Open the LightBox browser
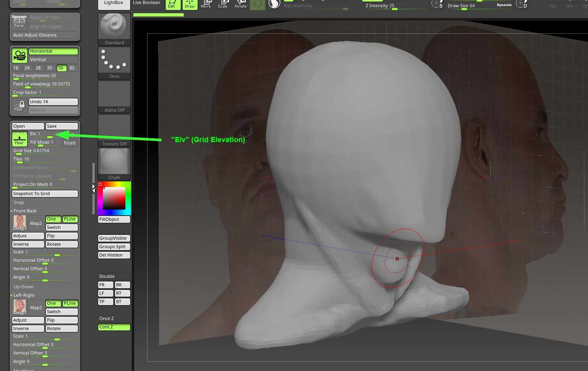The image size is (588, 371). point(114,4)
